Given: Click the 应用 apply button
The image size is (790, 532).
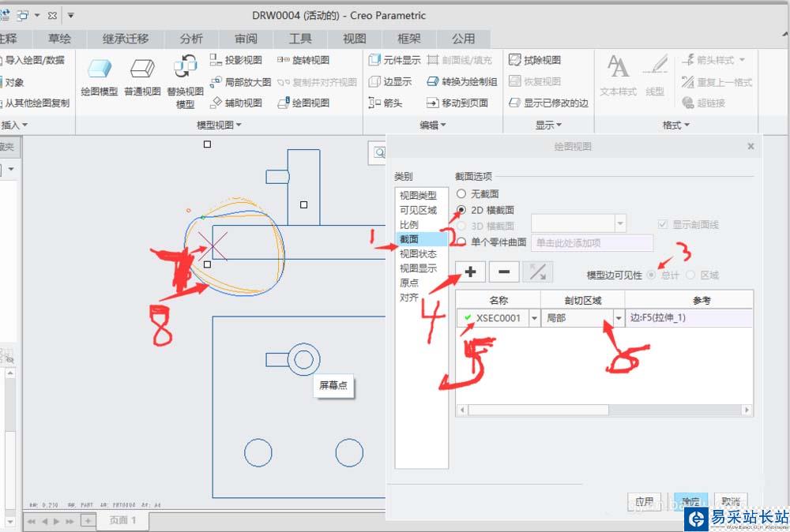Looking at the screenshot, I should click(x=645, y=501).
